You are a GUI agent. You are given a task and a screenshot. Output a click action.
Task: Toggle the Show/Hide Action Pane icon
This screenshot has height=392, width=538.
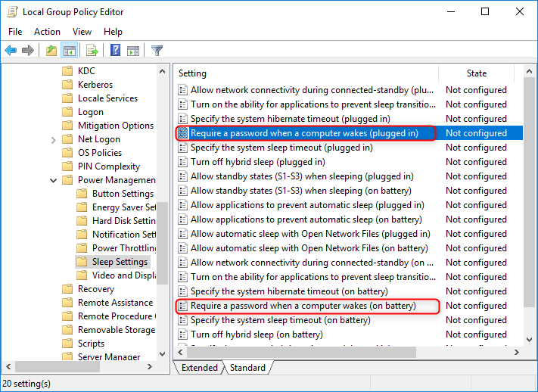tap(133, 51)
